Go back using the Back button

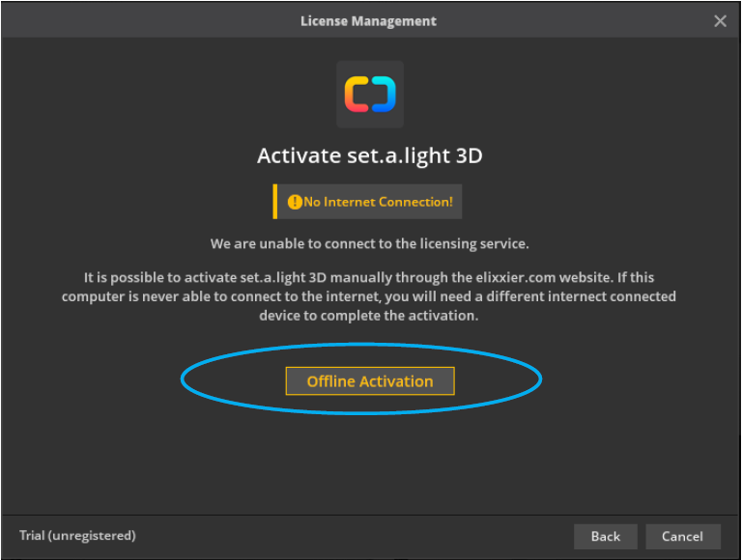pyautogui.click(x=605, y=536)
